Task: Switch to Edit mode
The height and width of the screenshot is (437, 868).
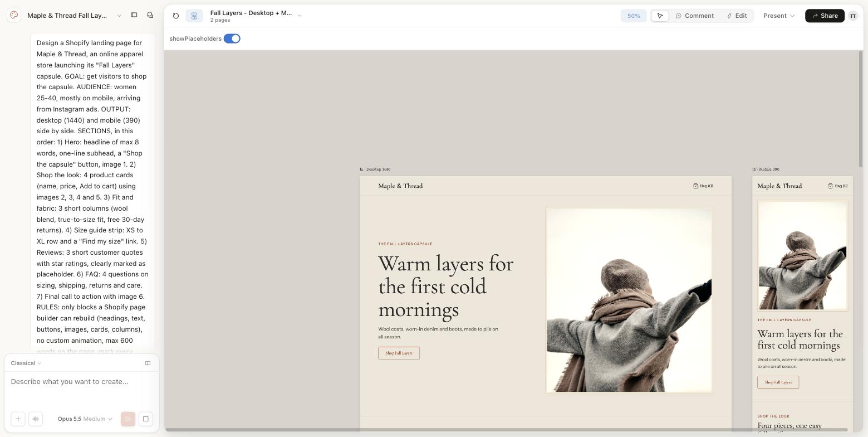Action: [737, 16]
